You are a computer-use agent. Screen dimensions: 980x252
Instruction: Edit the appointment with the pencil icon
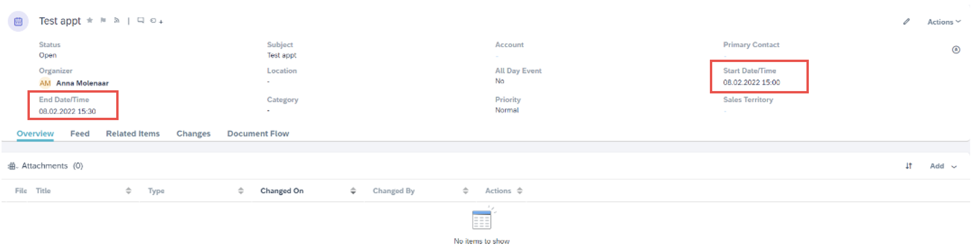coord(906,22)
